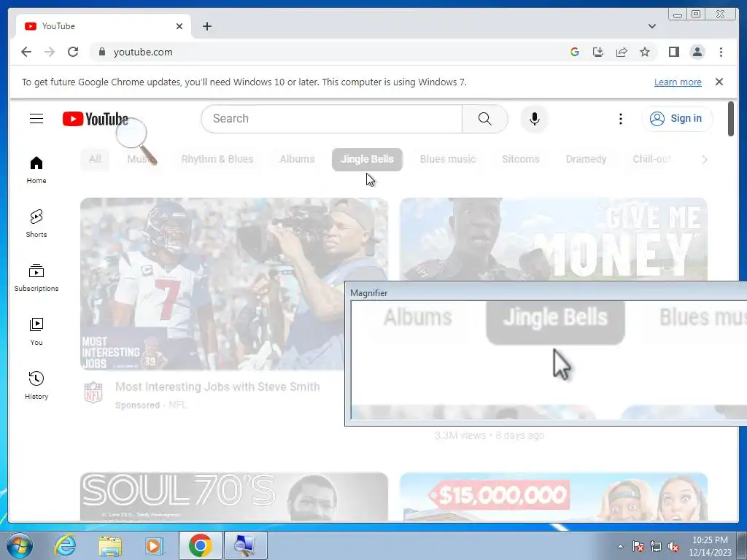Screen dimensions: 747x560
Task: Open Windows Media Player from taskbar
Action: point(154,545)
